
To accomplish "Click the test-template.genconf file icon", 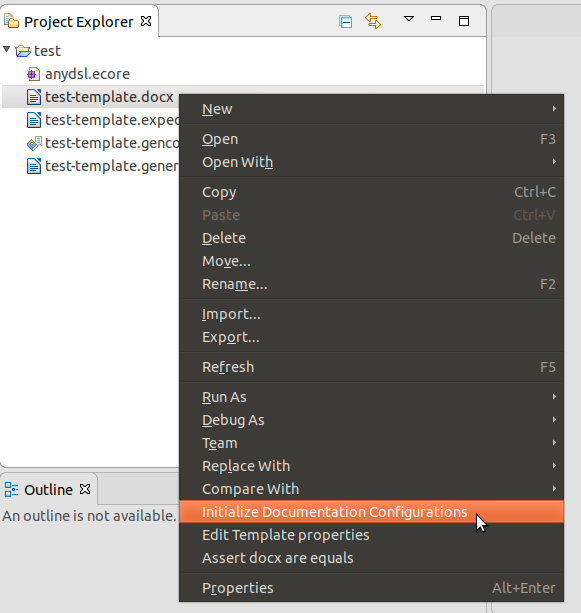I will point(34,143).
